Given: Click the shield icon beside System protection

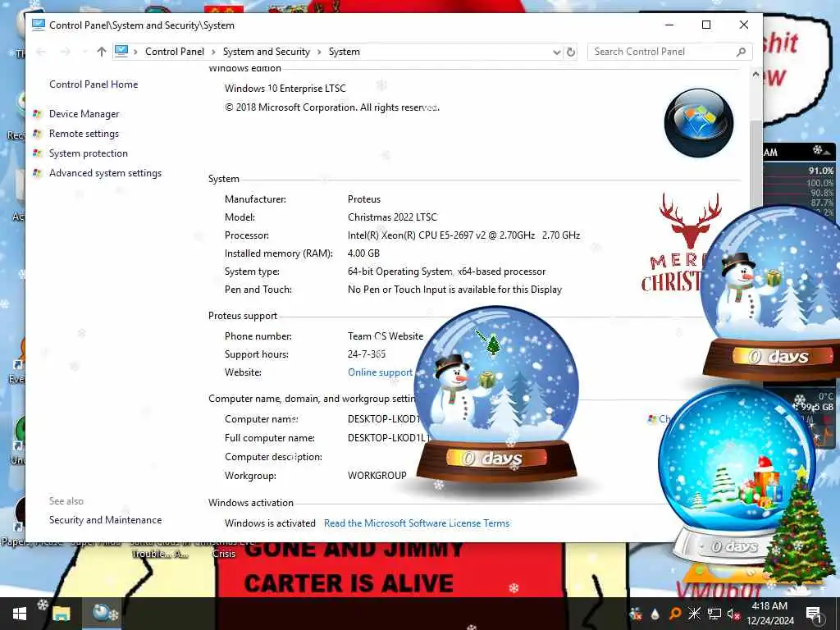Looking at the screenshot, I should click(x=37, y=153).
